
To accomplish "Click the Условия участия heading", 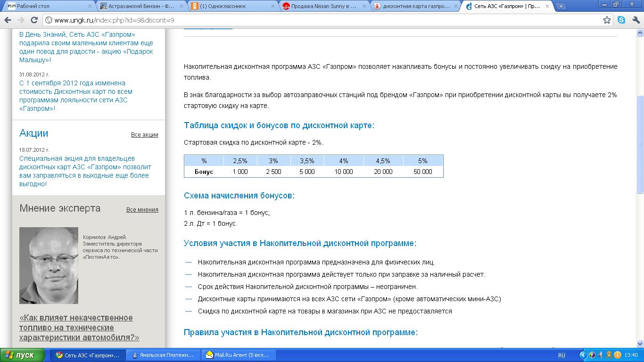I will pyautogui.click(x=300, y=244).
